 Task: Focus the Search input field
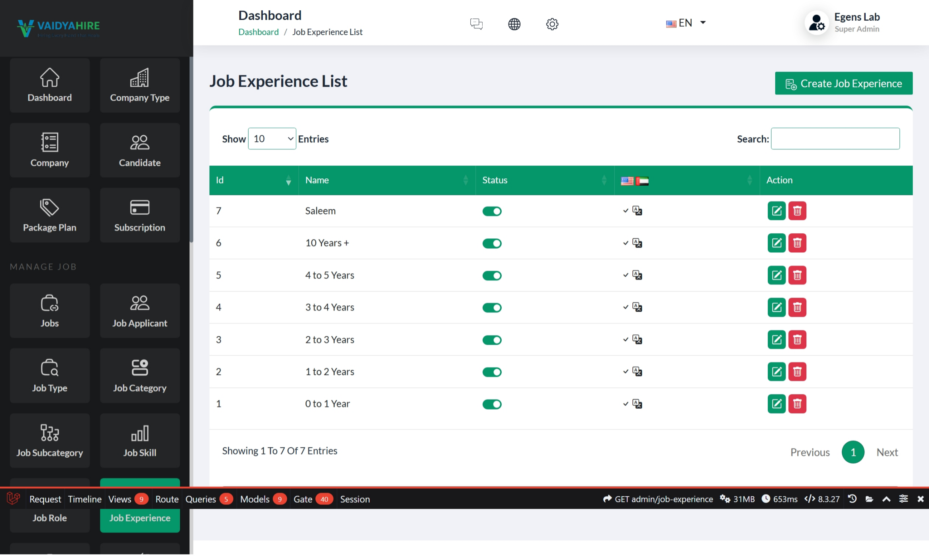point(835,139)
